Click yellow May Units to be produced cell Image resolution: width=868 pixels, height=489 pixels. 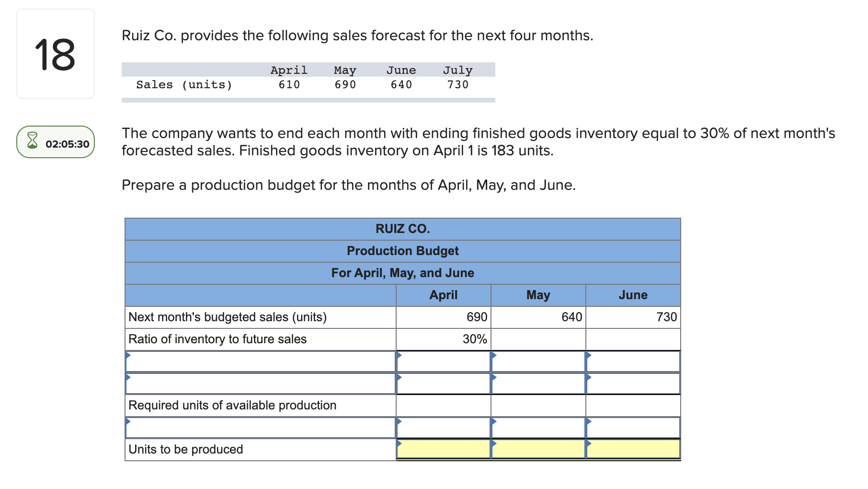coord(538,449)
